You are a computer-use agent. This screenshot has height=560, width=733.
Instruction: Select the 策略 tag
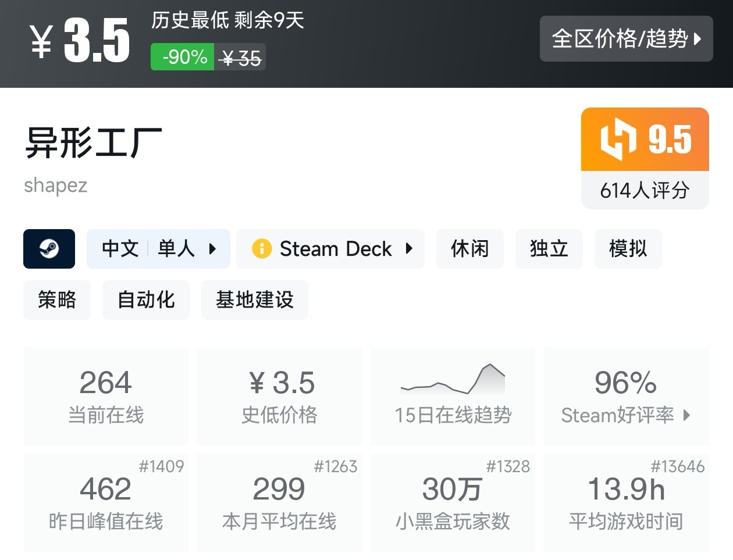[57, 300]
